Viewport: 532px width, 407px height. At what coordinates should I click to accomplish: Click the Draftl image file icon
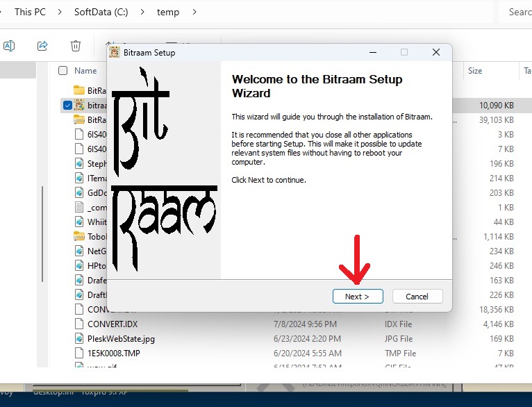pyautogui.click(x=79, y=295)
